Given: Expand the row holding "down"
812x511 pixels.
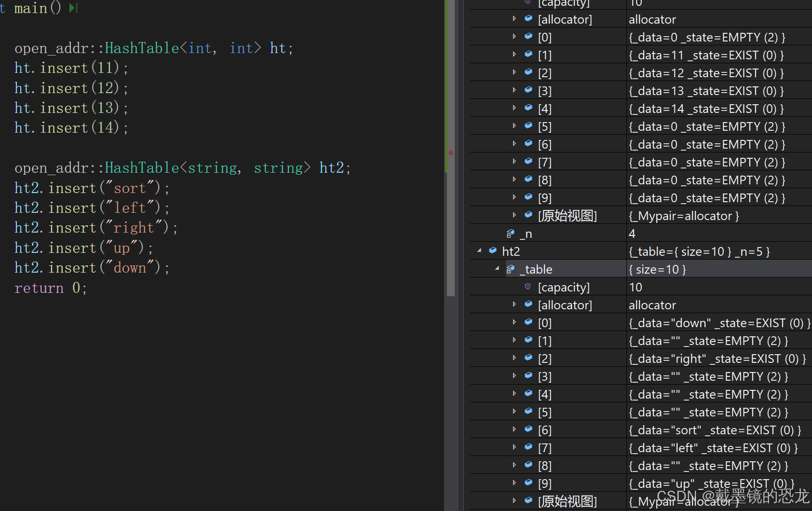Looking at the screenshot, I should [514, 322].
